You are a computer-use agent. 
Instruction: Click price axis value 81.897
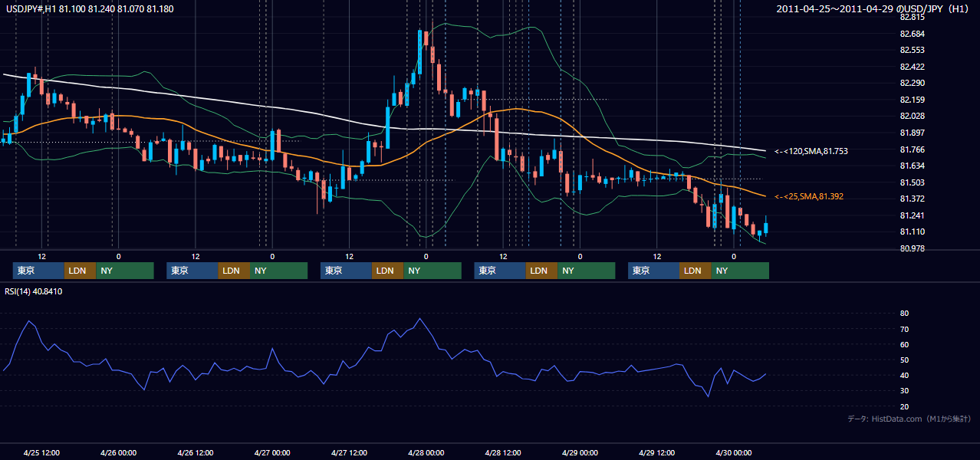[913, 133]
